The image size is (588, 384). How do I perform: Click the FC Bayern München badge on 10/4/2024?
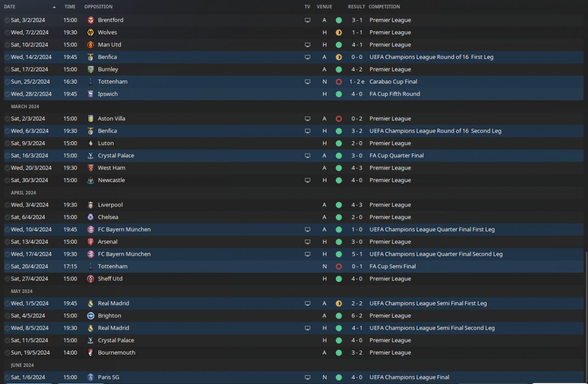[x=90, y=229]
